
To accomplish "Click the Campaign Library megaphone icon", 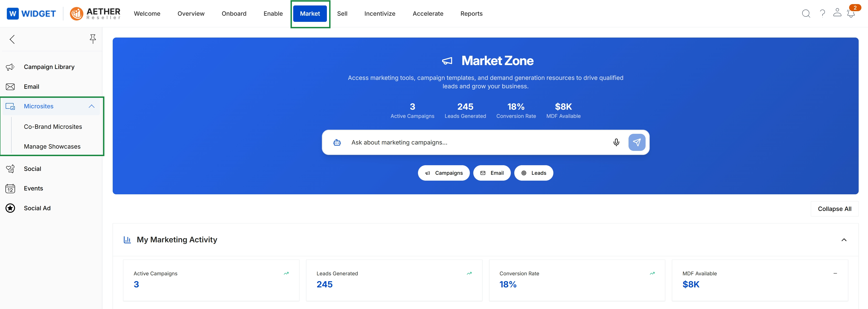I will [10, 67].
